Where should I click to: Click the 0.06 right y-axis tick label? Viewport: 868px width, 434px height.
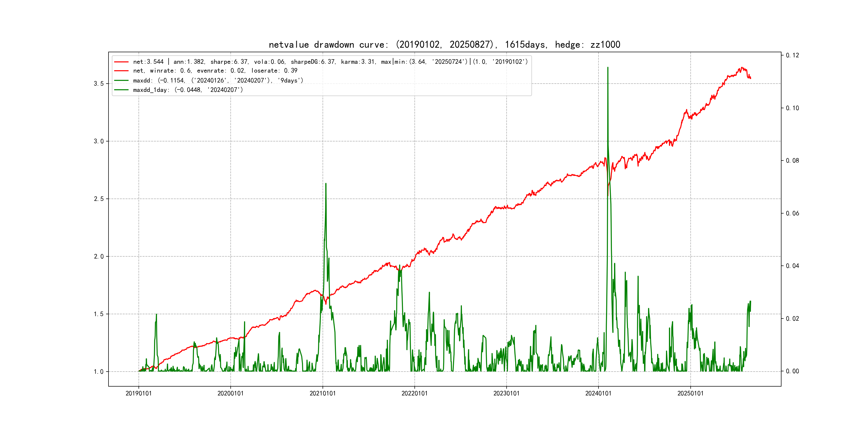pos(792,213)
